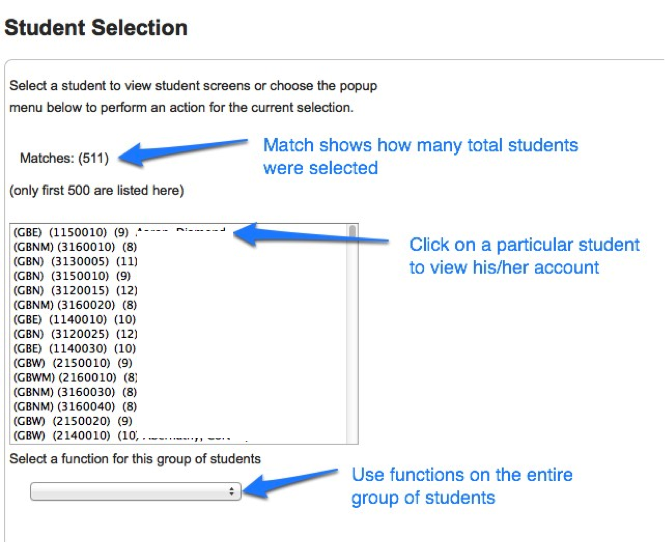665x543 pixels.
Task: Pick student row (GBN) (3150010) (9)
Action: [75, 275]
